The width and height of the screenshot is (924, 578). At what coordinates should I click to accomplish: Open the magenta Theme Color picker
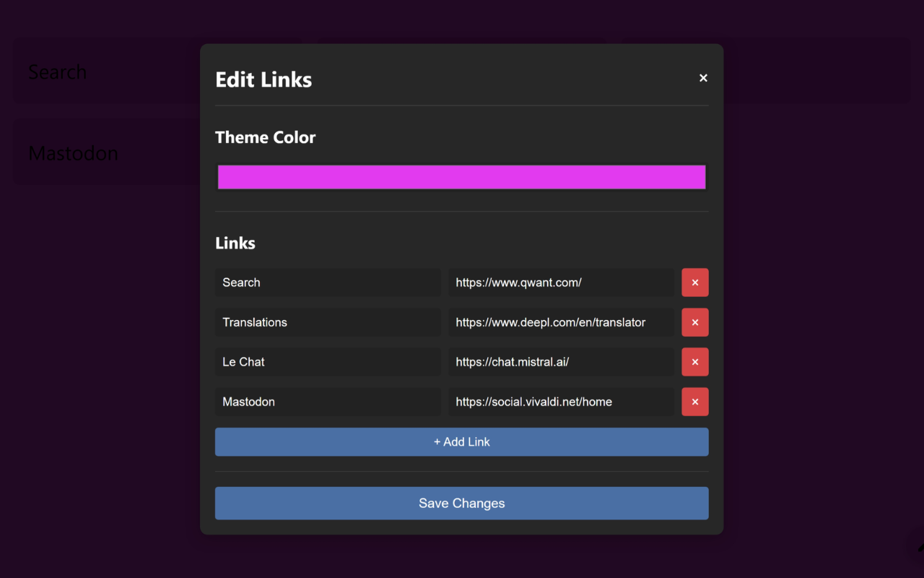click(461, 177)
